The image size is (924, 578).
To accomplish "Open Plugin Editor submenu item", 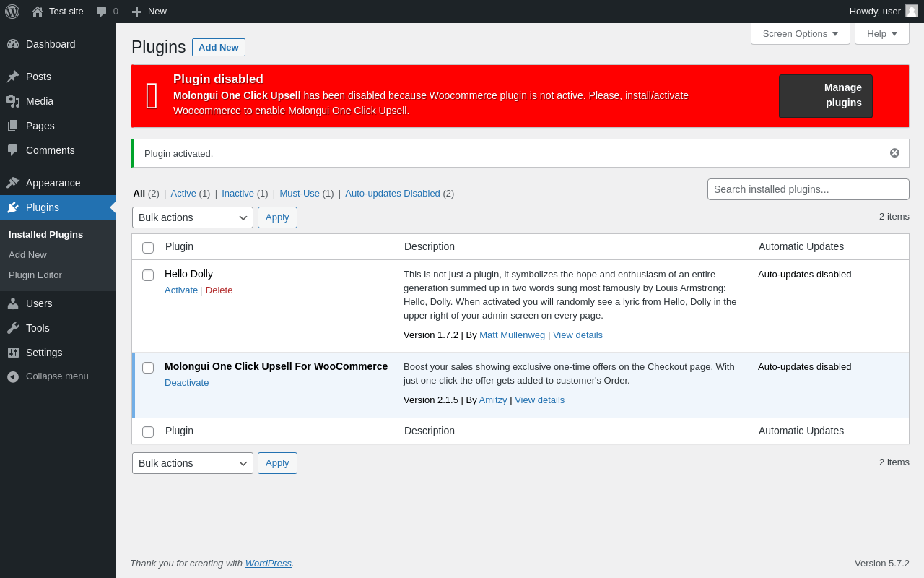I will pyautogui.click(x=35, y=275).
